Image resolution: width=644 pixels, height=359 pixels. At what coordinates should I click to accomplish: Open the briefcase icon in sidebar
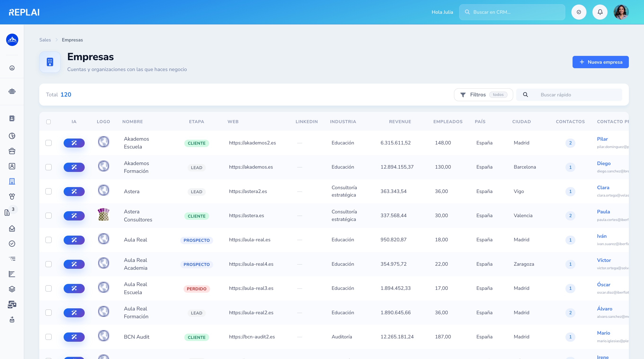12,151
